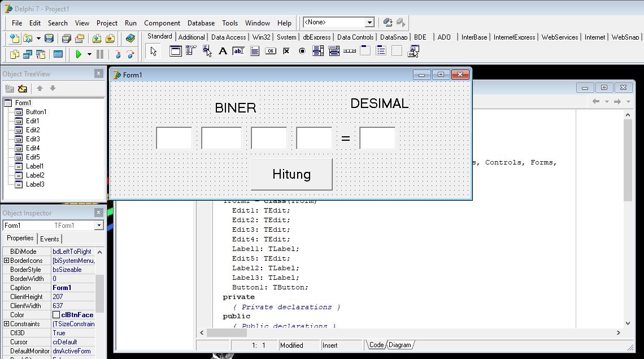Pick the Button component from the palette
Screen dimensions: 644x359
click(x=270, y=51)
